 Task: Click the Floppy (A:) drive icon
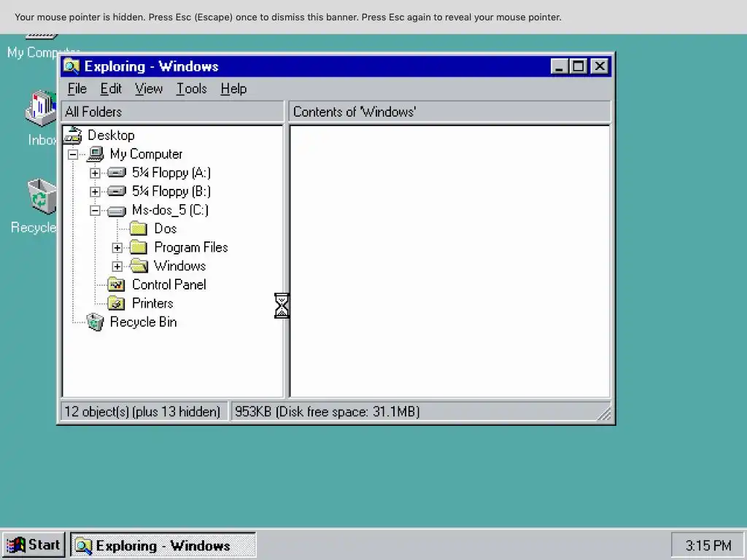117,172
